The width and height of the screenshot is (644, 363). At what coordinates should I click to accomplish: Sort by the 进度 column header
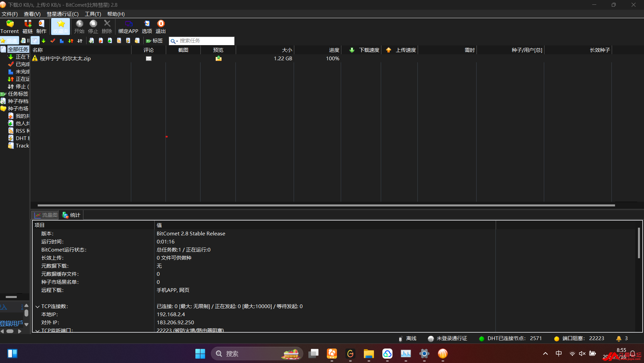tap(317, 50)
